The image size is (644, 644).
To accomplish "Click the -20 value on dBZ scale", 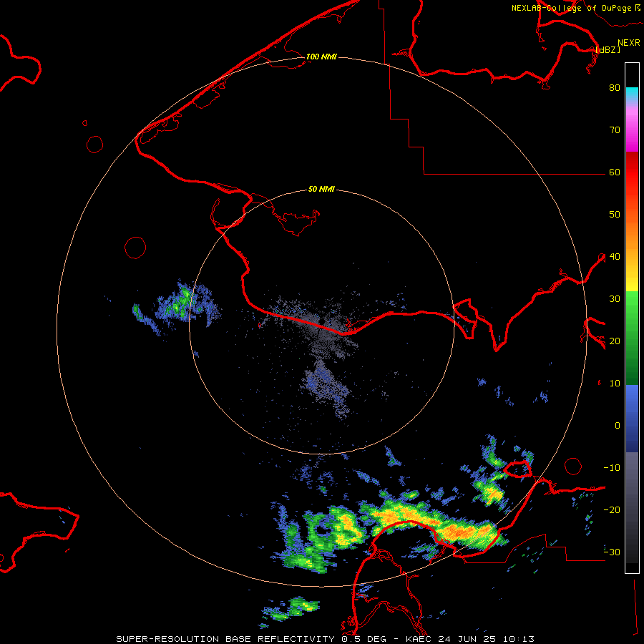I will 612,510.
